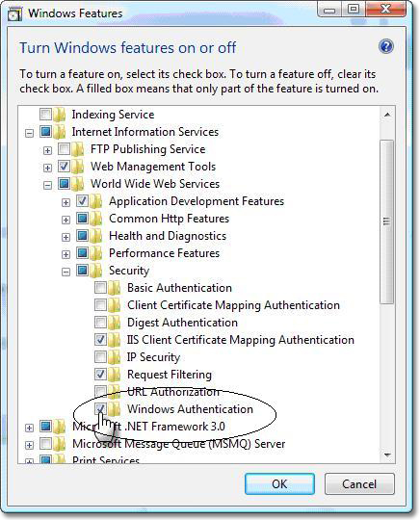
Task: Click the folder icon beside Internet Information Services
Action: (x=61, y=132)
